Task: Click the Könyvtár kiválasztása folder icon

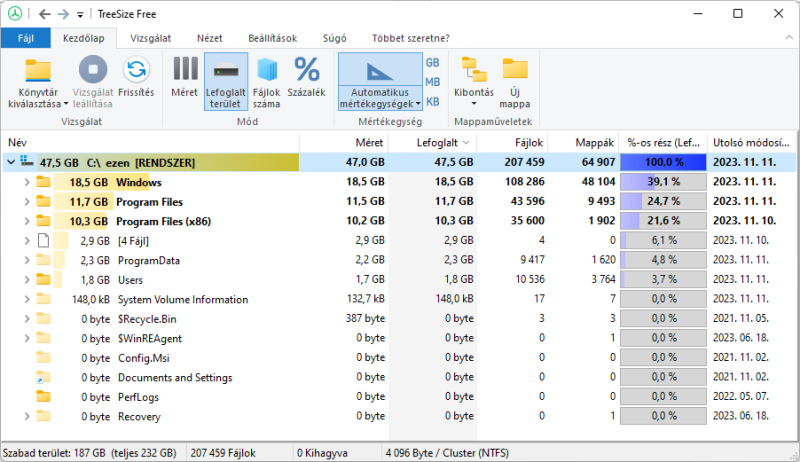Action: tap(38, 70)
